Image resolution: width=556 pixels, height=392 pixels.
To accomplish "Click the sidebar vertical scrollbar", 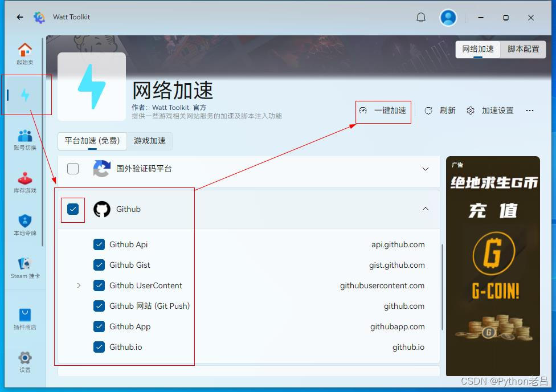I will point(43,142).
